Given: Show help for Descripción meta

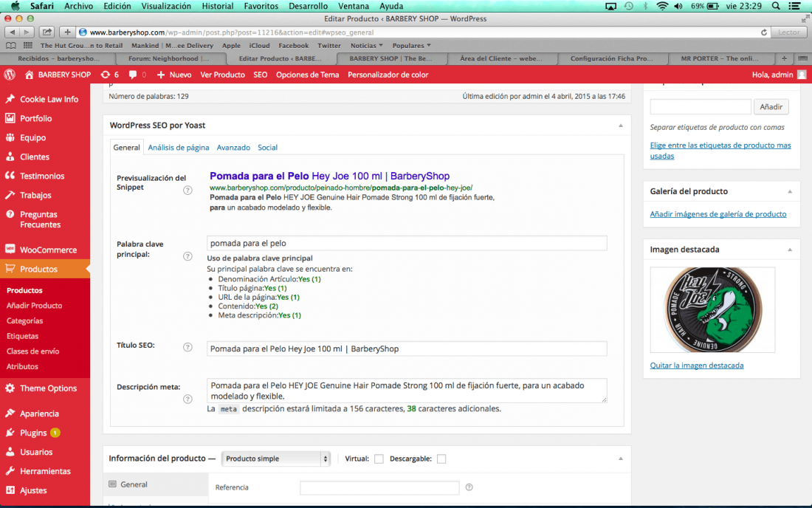Looking at the screenshot, I should (x=187, y=399).
